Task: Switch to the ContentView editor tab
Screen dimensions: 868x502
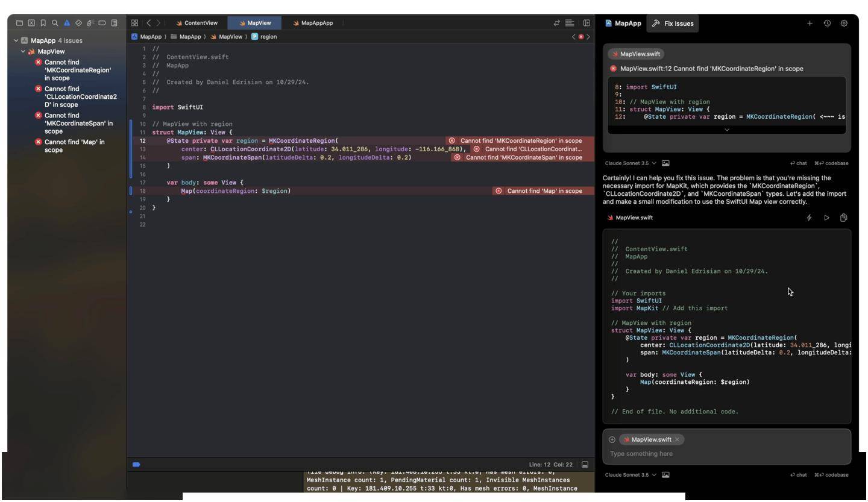Action: (197, 23)
